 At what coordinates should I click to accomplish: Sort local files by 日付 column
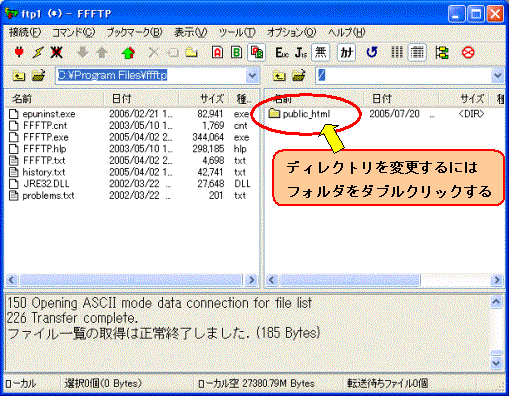141,99
